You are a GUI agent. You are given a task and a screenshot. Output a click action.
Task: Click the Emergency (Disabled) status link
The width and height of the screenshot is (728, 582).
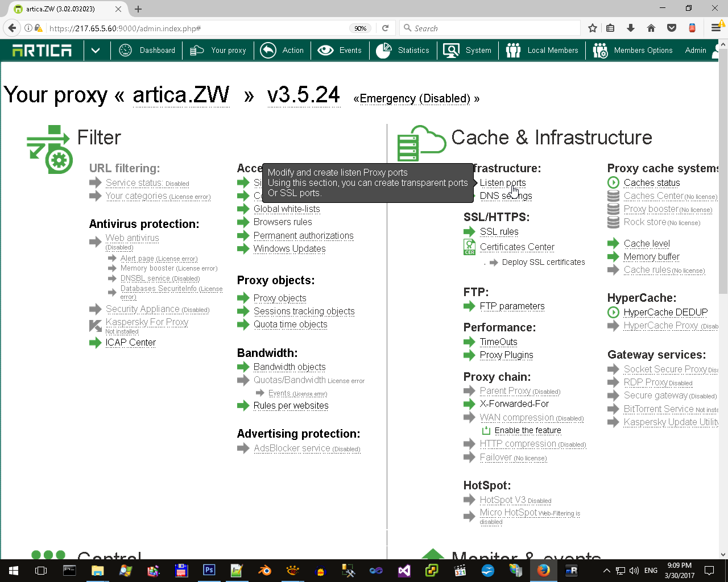point(415,99)
